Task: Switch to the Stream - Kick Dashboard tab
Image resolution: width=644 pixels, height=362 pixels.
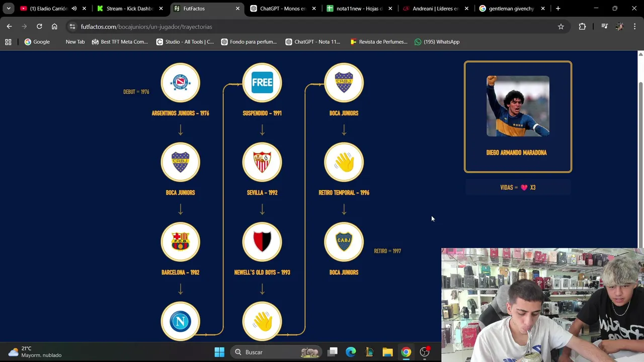Action: pos(129,9)
